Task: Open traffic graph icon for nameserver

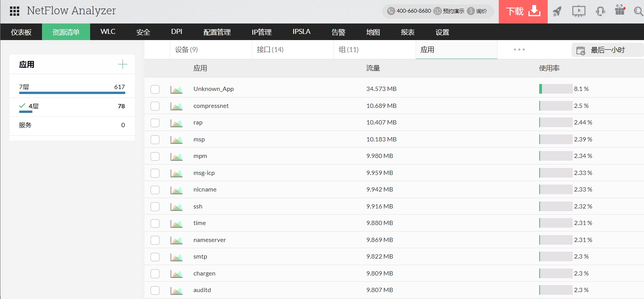Action: (x=176, y=240)
